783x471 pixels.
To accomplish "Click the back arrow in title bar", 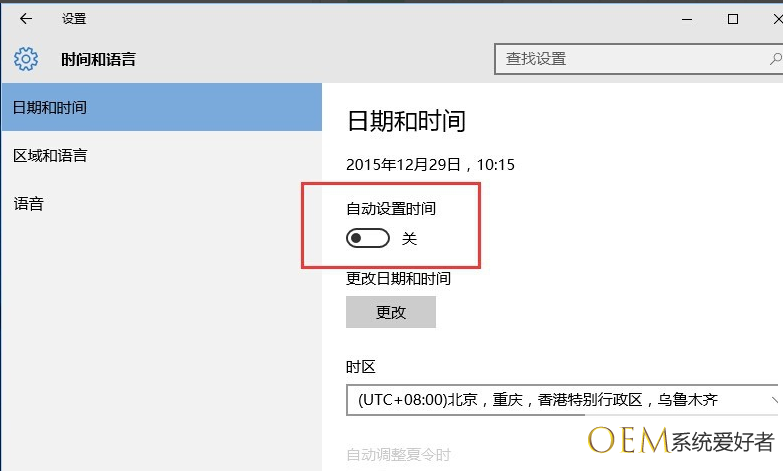I will 26,18.
